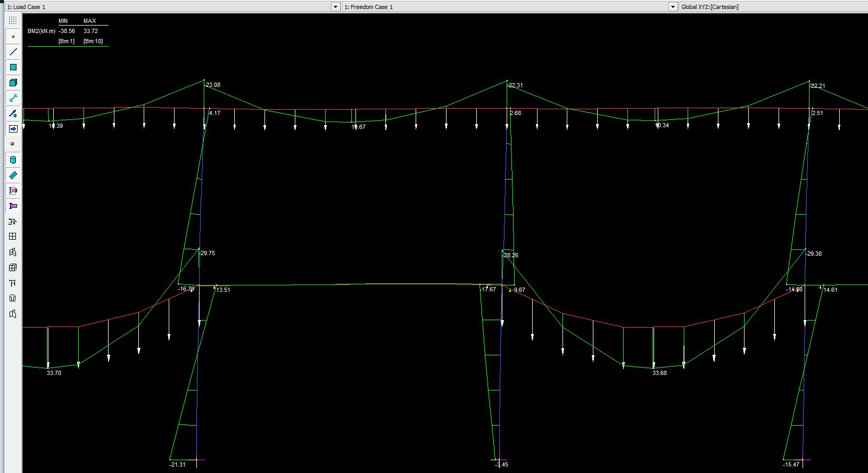Click the teal slanted strip icon
Screen dimensions: 868x473
coord(13,175)
